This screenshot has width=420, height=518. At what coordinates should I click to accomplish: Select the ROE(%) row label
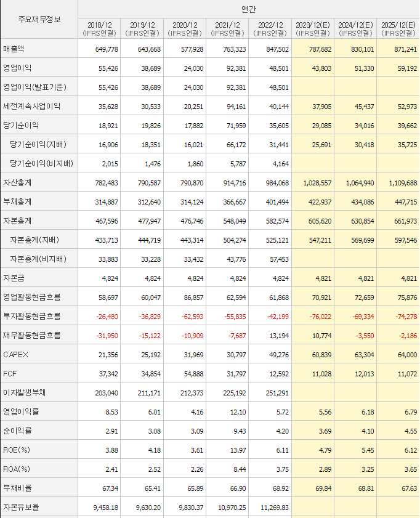[17, 450]
